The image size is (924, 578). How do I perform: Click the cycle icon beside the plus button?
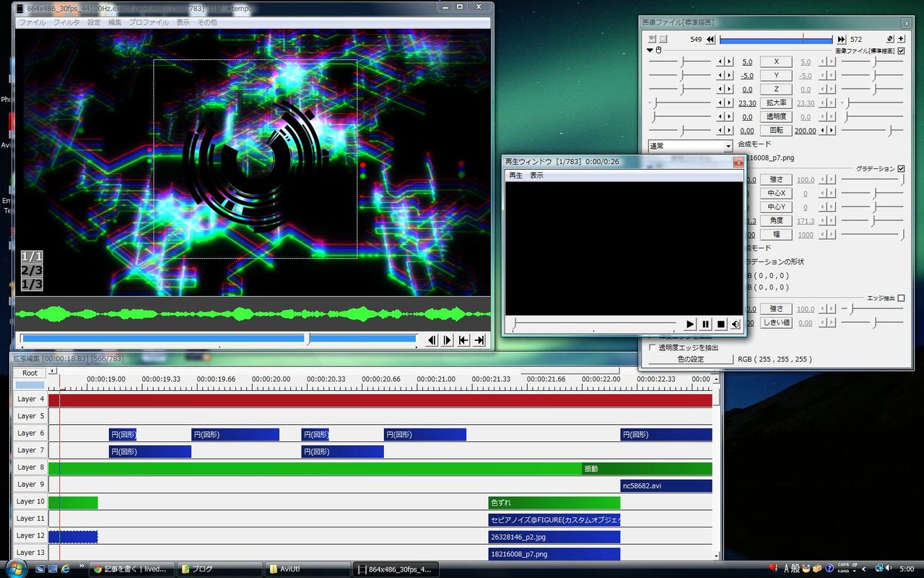[x=890, y=39]
